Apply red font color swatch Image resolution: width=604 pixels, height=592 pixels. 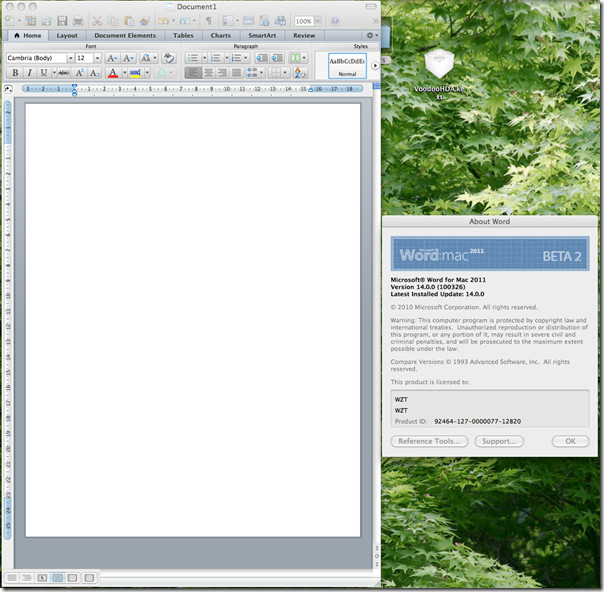pos(113,72)
